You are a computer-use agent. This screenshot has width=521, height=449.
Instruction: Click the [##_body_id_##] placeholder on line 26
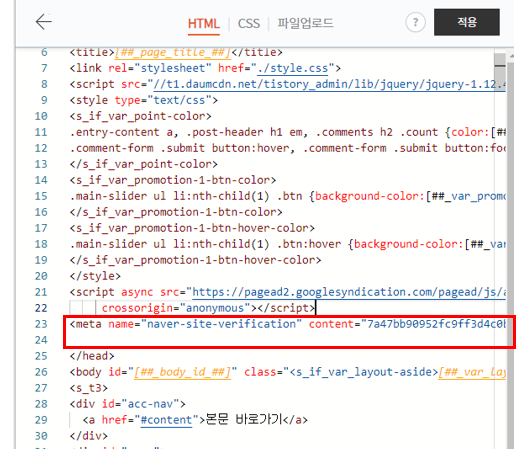click(x=182, y=372)
